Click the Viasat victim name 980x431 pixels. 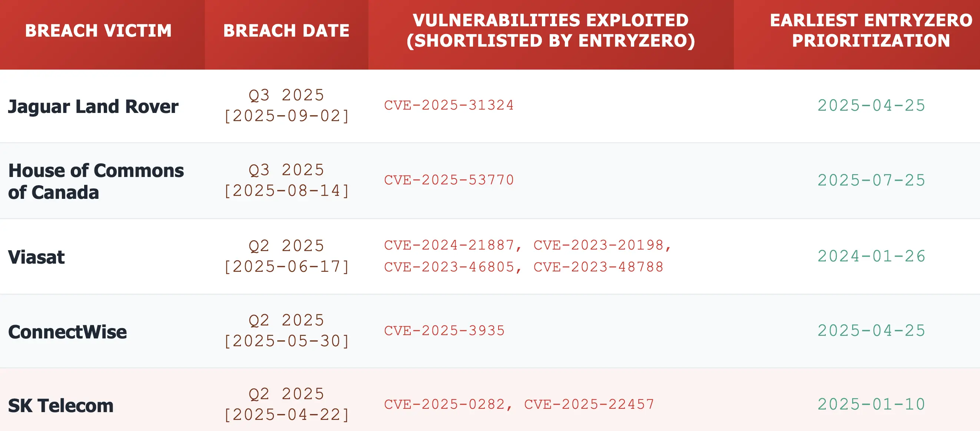pos(37,257)
